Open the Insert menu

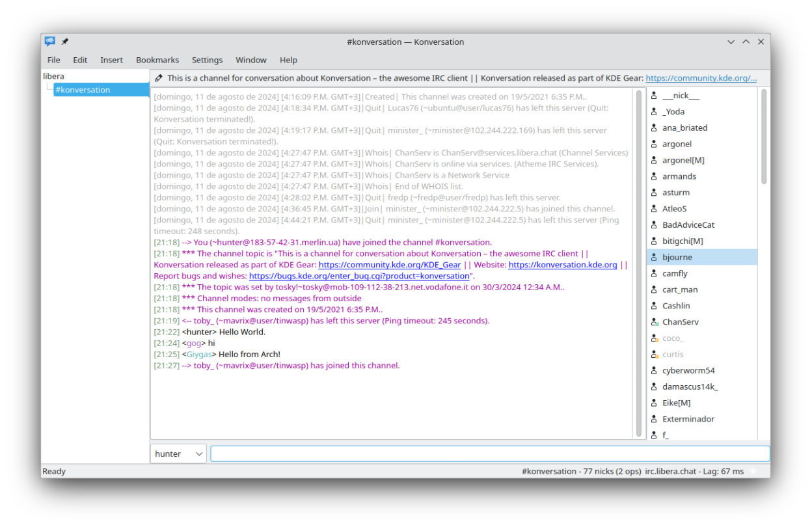pyautogui.click(x=111, y=60)
